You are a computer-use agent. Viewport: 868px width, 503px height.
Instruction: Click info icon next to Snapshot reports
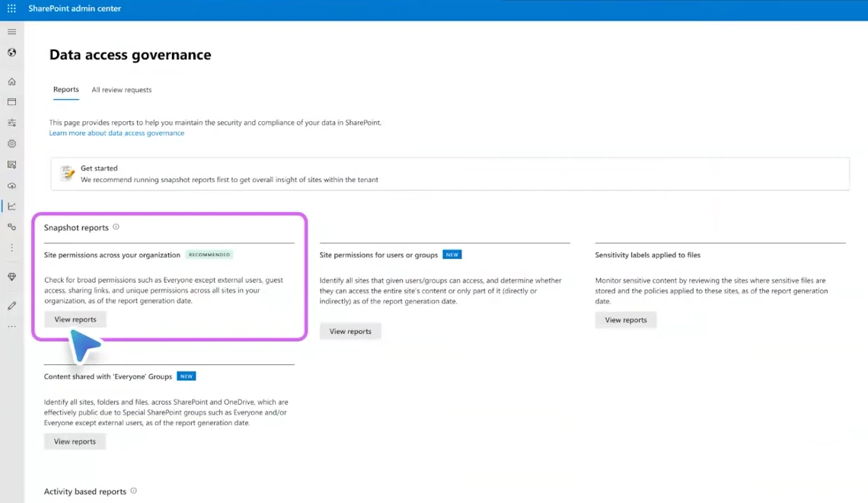(x=116, y=226)
